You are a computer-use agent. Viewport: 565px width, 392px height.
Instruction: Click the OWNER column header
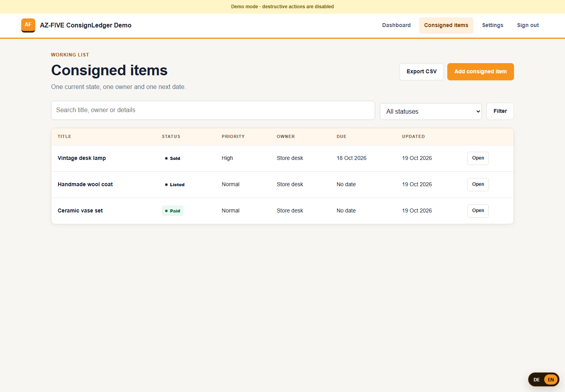(286, 136)
